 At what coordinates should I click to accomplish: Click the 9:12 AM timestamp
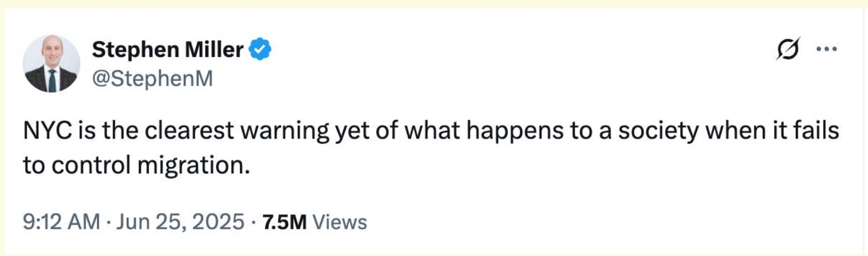point(61,222)
